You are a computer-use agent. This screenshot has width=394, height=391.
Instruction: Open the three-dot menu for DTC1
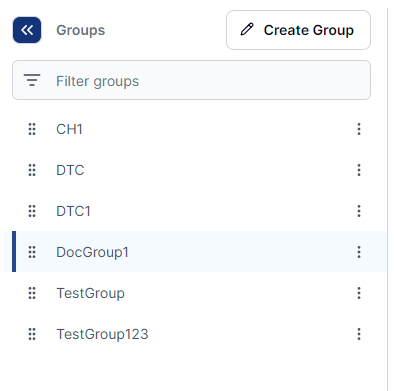(359, 211)
